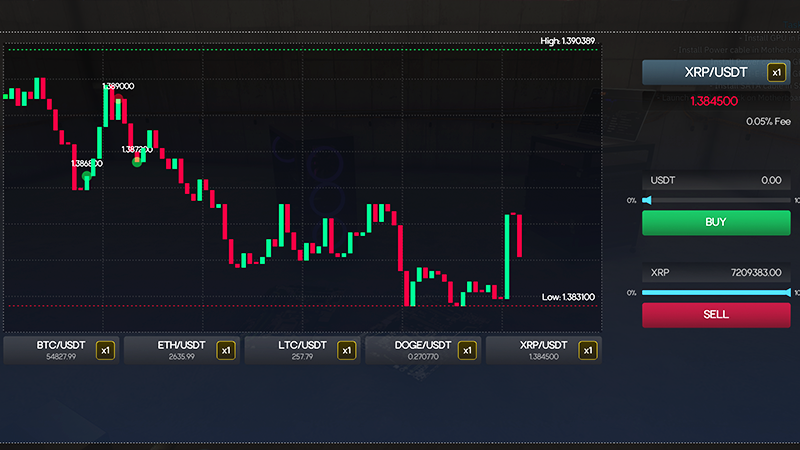Click the tall green candle at chart's right

click(507, 257)
